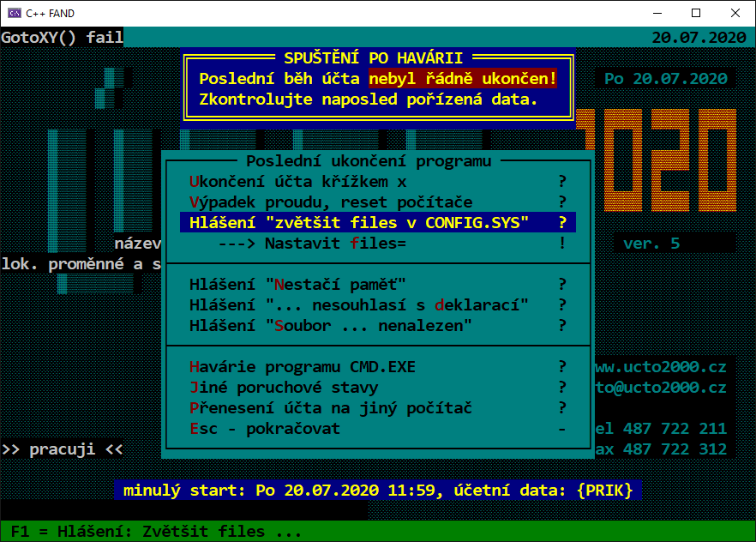Click the 'minulý start' info line

tap(377, 491)
